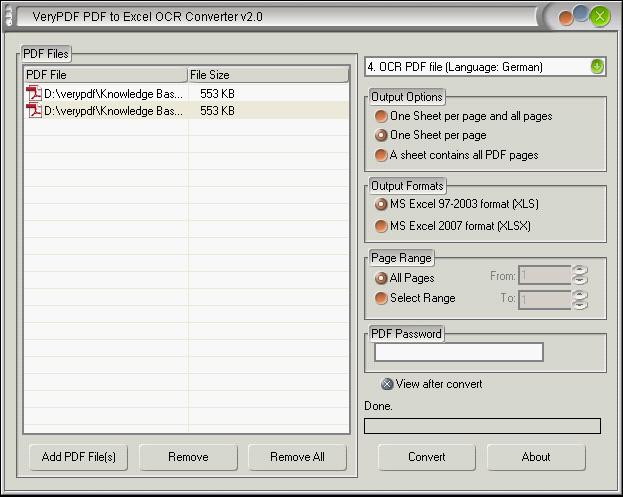Screen dimensions: 623x497
Task: Decrease the From page value
Action: [x=580, y=280]
